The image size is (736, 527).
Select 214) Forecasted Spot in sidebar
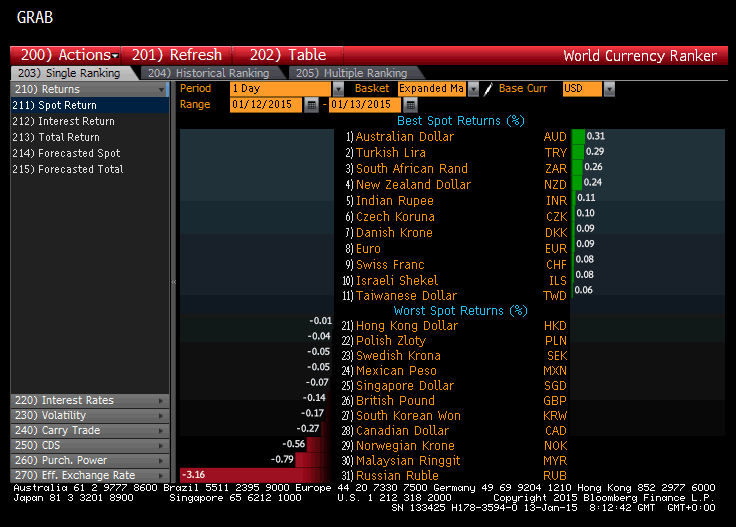[x=90, y=153]
